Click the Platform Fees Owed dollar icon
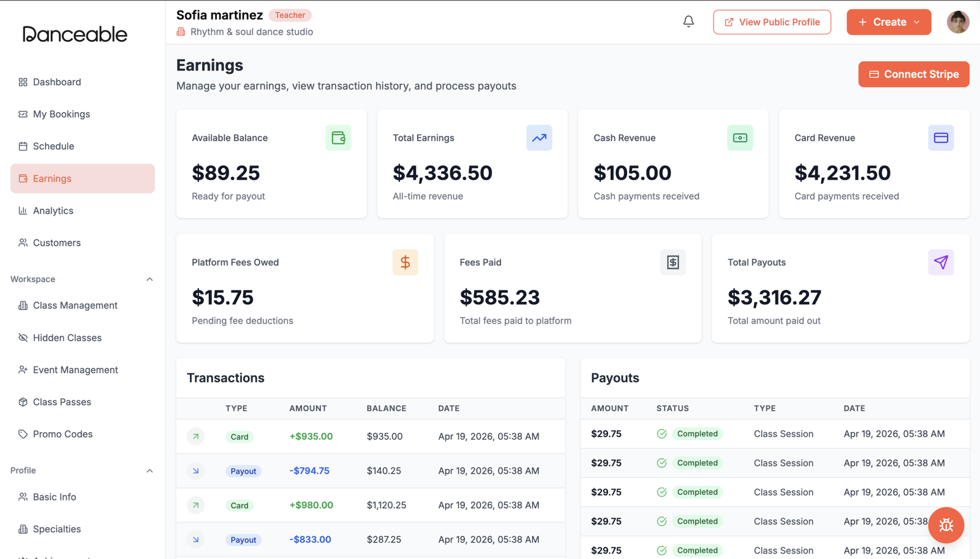 [405, 262]
